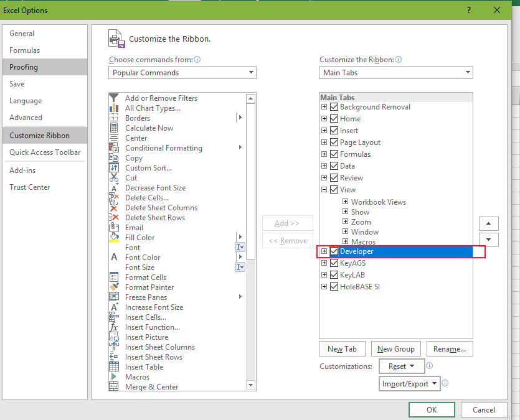
Task: Click the commands list scroll-up arrow
Action: (251, 98)
